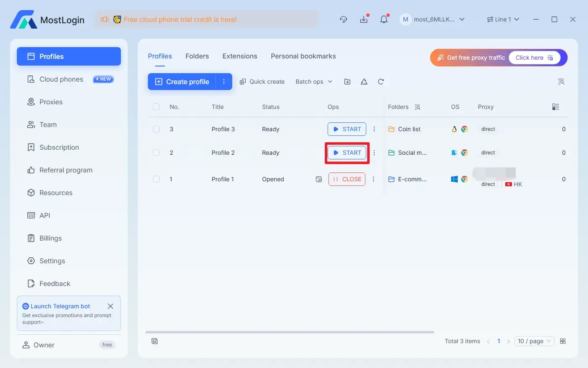Viewport: 588px width, 368px height.
Task: Select all profiles with the header checkbox
Action: tap(156, 107)
